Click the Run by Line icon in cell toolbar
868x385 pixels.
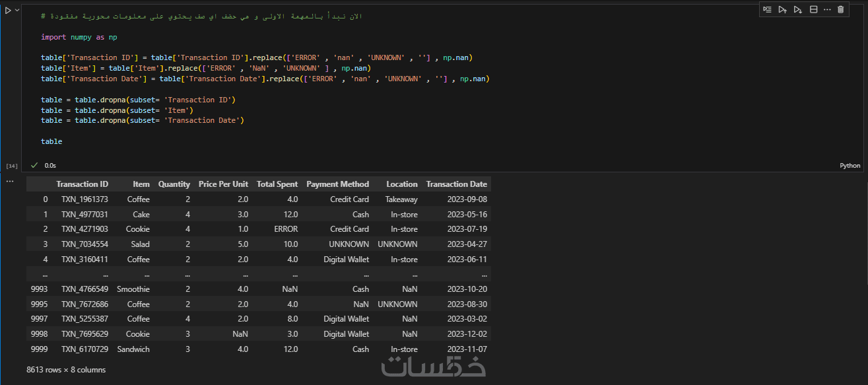pos(767,9)
